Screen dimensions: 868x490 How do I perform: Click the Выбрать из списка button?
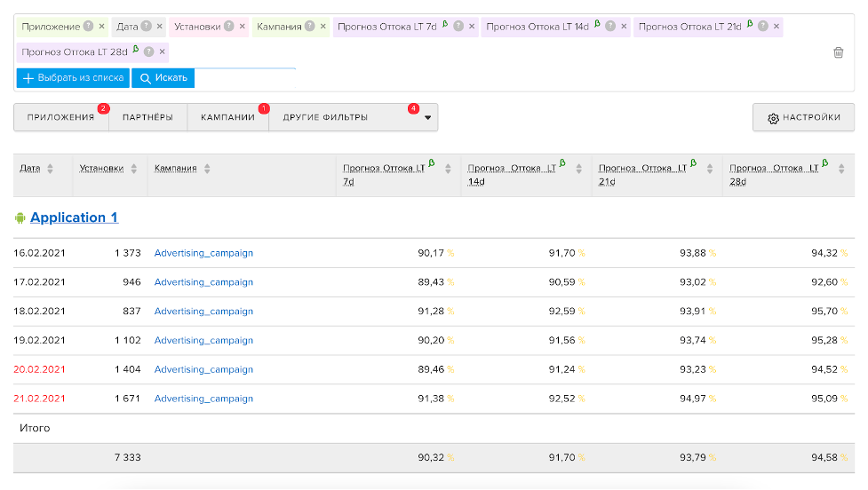tap(73, 78)
